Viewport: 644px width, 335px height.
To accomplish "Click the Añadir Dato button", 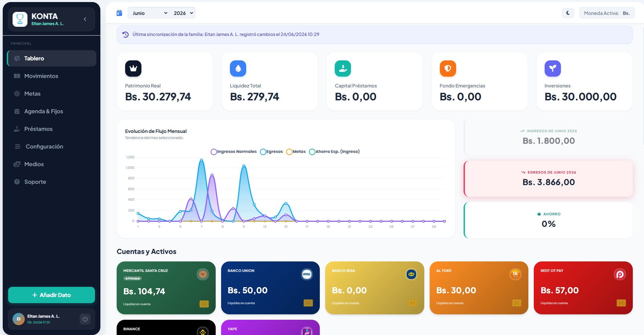I will point(52,295).
